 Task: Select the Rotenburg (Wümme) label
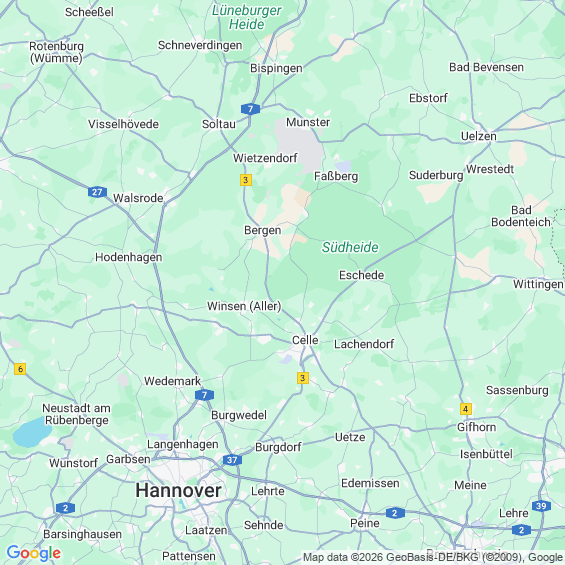tap(56, 52)
